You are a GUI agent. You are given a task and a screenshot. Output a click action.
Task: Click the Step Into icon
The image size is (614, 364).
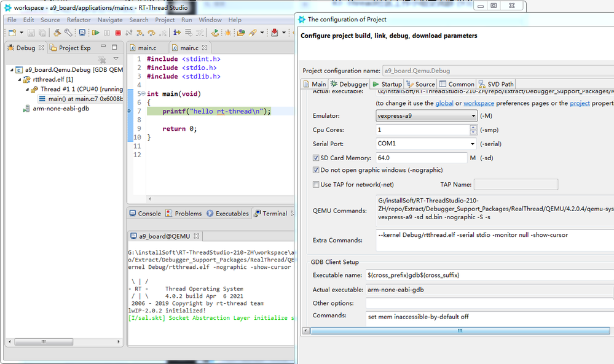pyautogui.click(x=140, y=33)
